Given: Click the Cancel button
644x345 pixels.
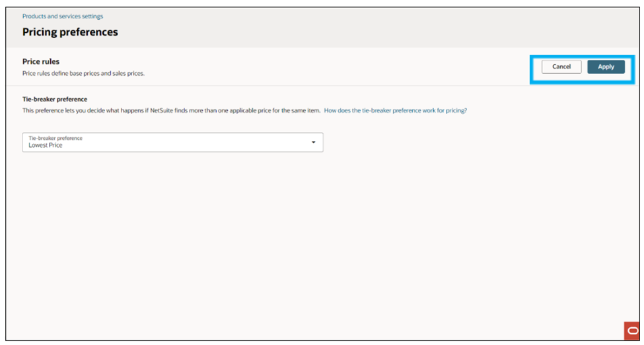Looking at the screenshot, I should (x=561, y=67).
